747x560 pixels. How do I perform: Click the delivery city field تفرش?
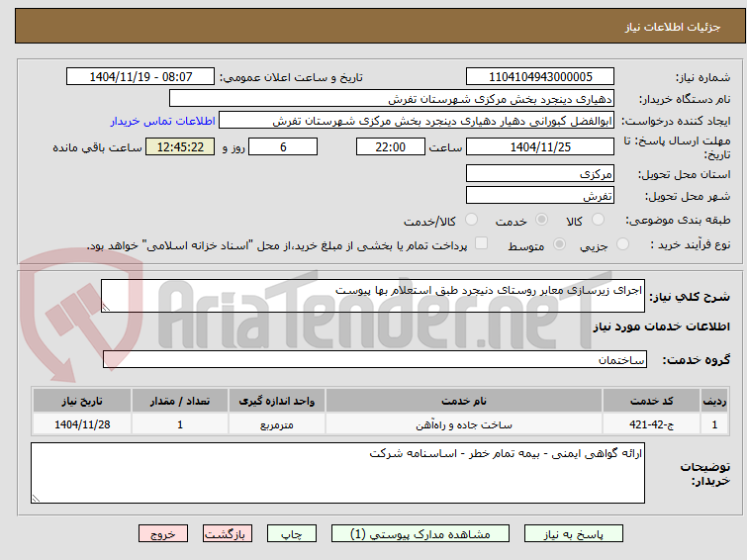[540, 195]
